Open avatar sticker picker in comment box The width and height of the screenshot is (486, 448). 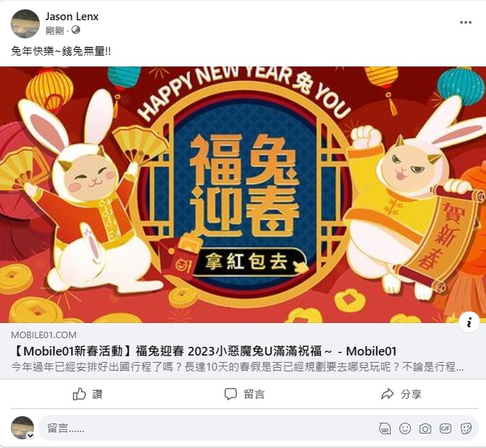pos(385,428)
